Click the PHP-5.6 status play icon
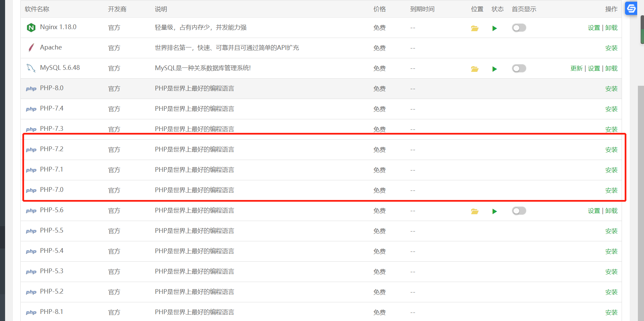The width and height of the screenshot is (644, 321). pos(495,211)
